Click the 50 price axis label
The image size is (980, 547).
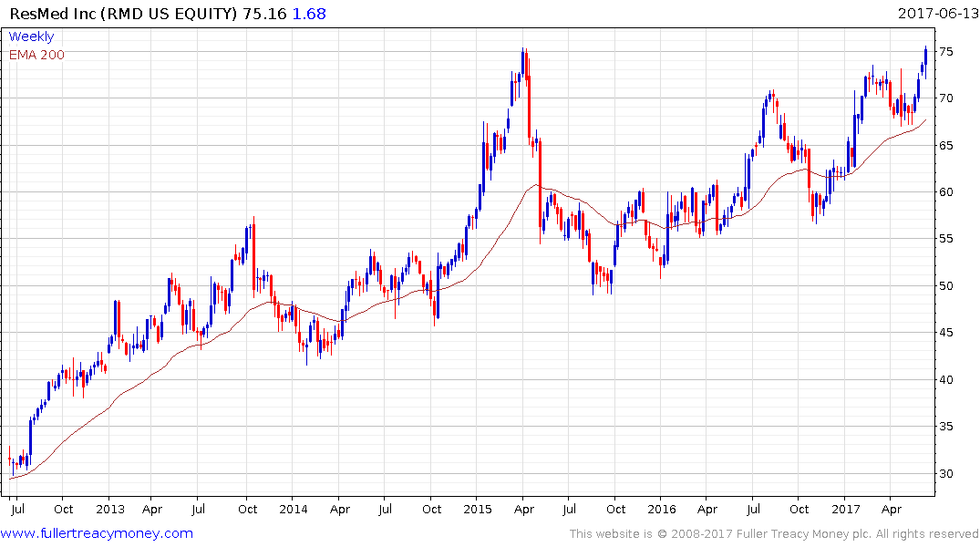[946, 286]
